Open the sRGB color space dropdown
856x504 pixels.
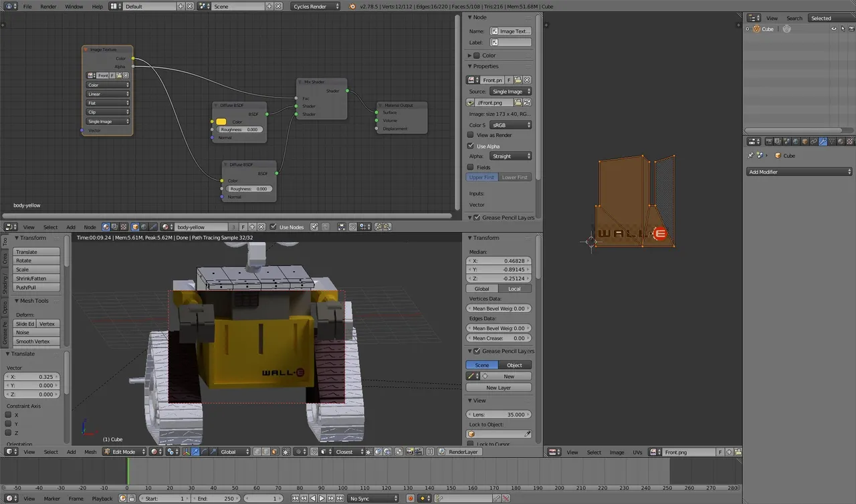(x=511, y=125)
